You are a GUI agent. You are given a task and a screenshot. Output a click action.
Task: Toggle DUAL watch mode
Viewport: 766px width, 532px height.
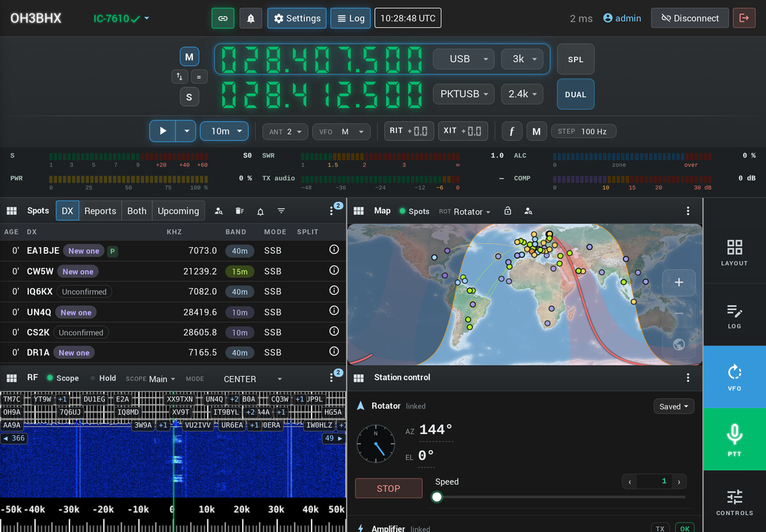[x=575, y=94]
